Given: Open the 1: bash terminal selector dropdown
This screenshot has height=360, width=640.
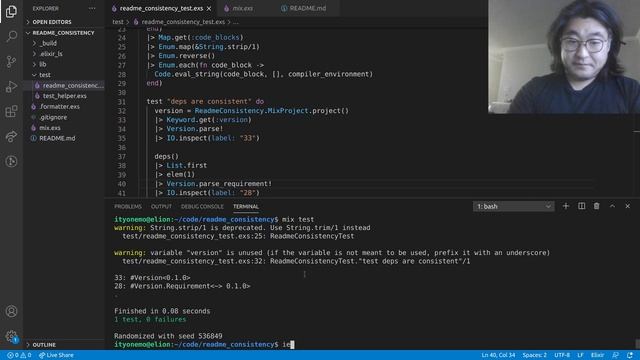Looking at the screenshot, I should click(513, 207).
